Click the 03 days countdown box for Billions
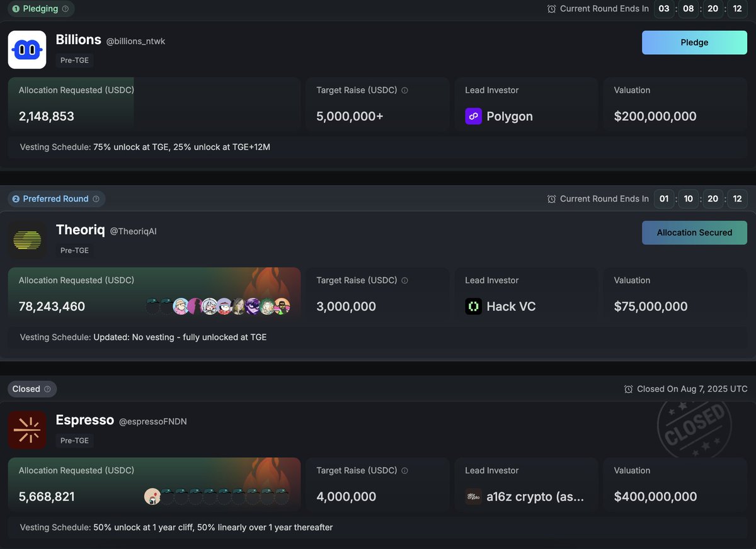756x549 pixels. pos(664,9)
